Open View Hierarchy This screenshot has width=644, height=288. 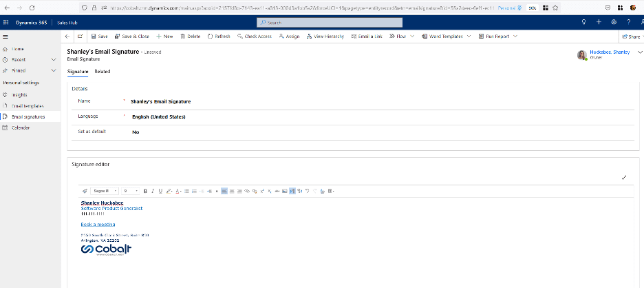325,37
